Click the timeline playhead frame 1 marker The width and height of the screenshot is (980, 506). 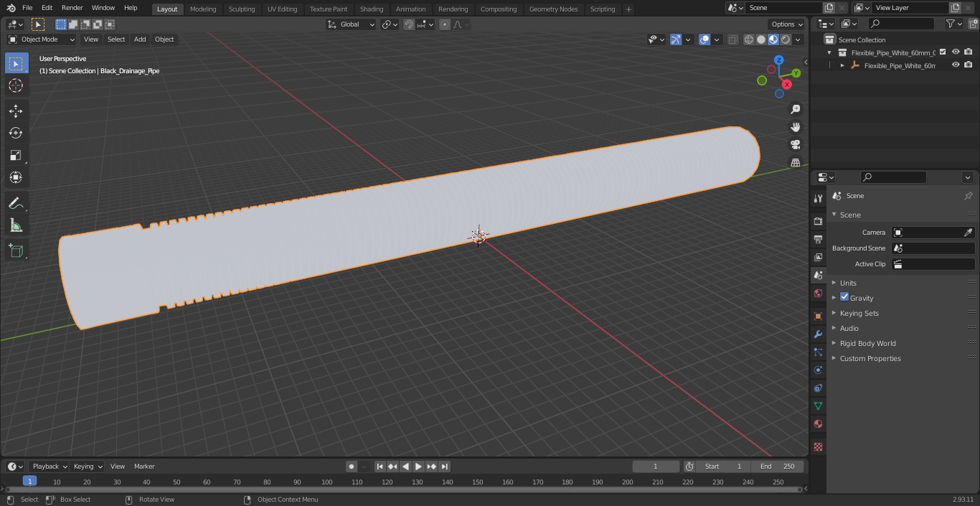click(29, 481)
